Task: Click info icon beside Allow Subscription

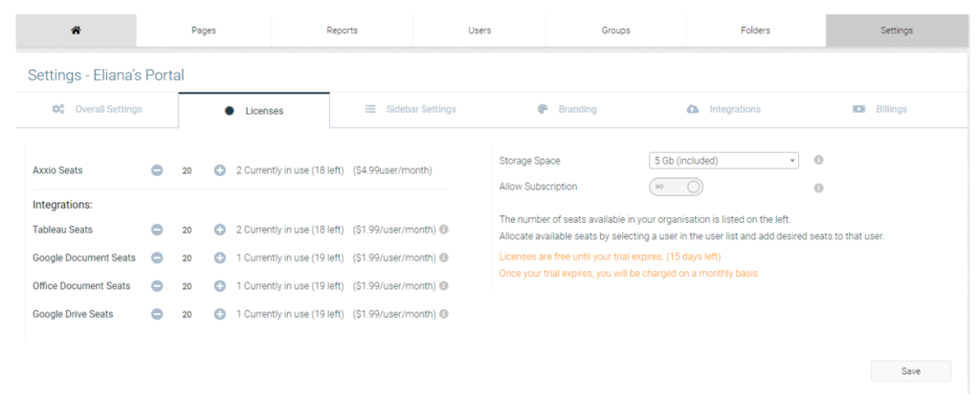Action: 819,188
